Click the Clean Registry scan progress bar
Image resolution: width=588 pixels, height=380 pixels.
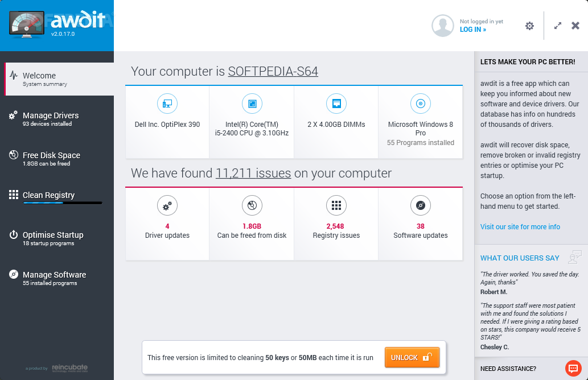[x=63, y=203]
